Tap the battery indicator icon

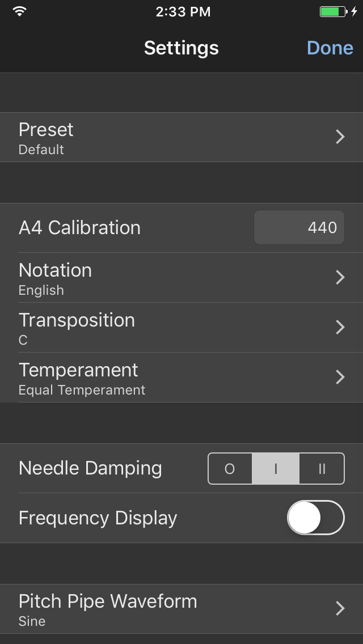[334, 11]
